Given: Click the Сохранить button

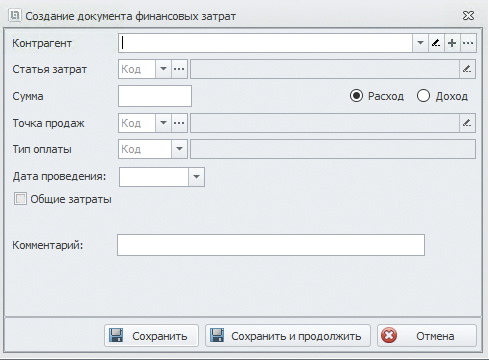Looking at the screenshot, I should [x=151, y=336].
